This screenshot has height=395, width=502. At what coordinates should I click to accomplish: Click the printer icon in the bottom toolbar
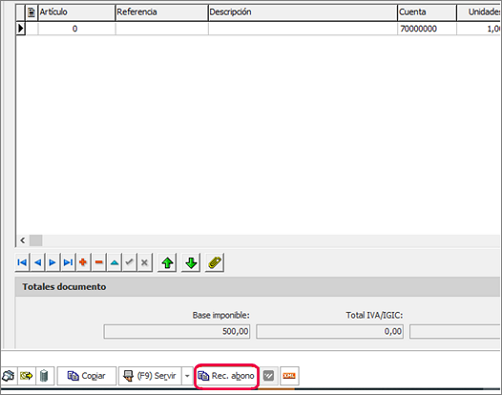9,376
